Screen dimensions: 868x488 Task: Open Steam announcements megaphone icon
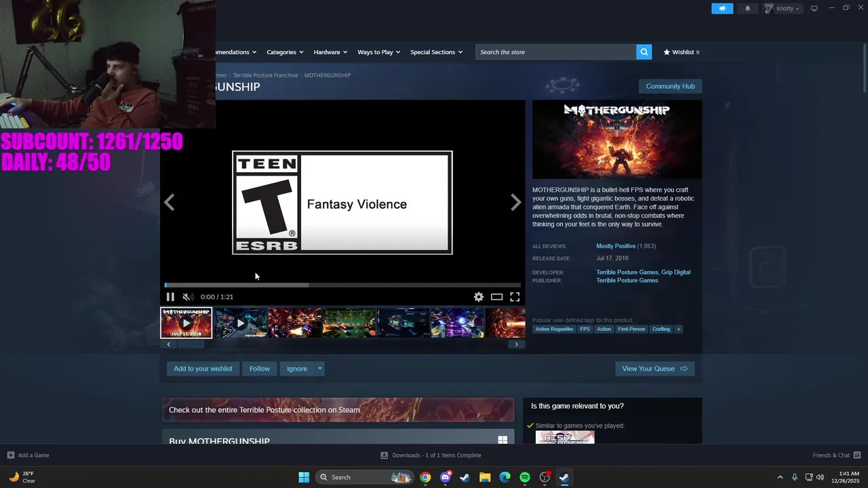click(x=722, y=8)
